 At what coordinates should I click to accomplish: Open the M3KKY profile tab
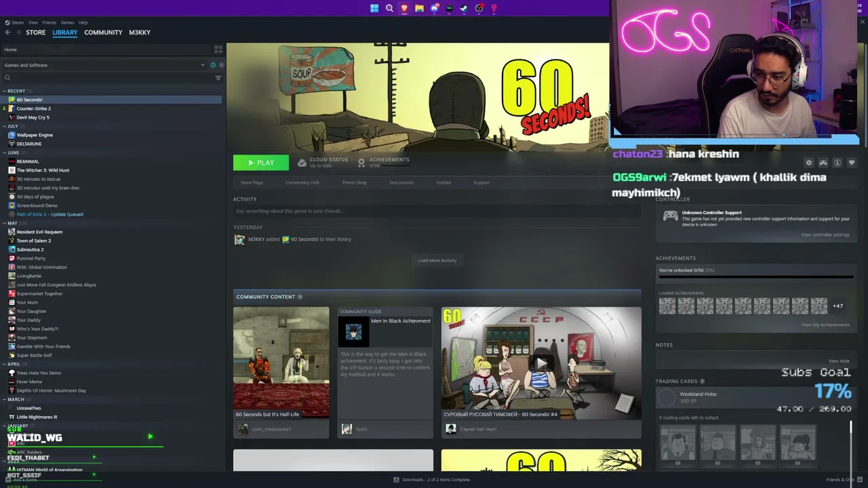(140, 33)
